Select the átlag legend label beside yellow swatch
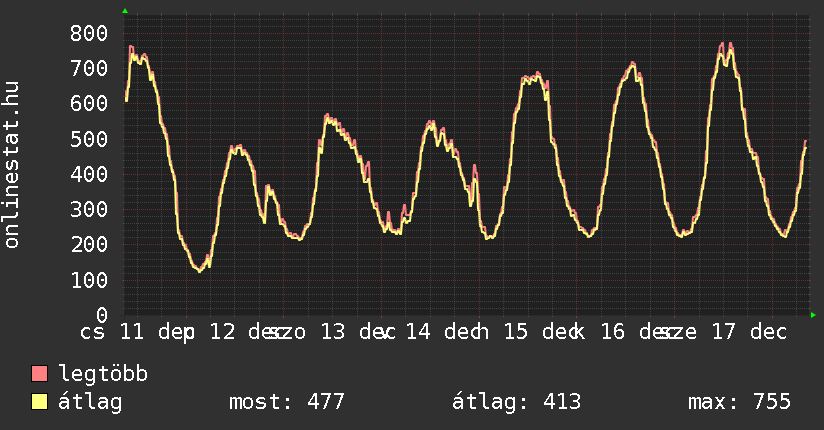Screen dimensions: 824x430 click(x=90, y=403)
